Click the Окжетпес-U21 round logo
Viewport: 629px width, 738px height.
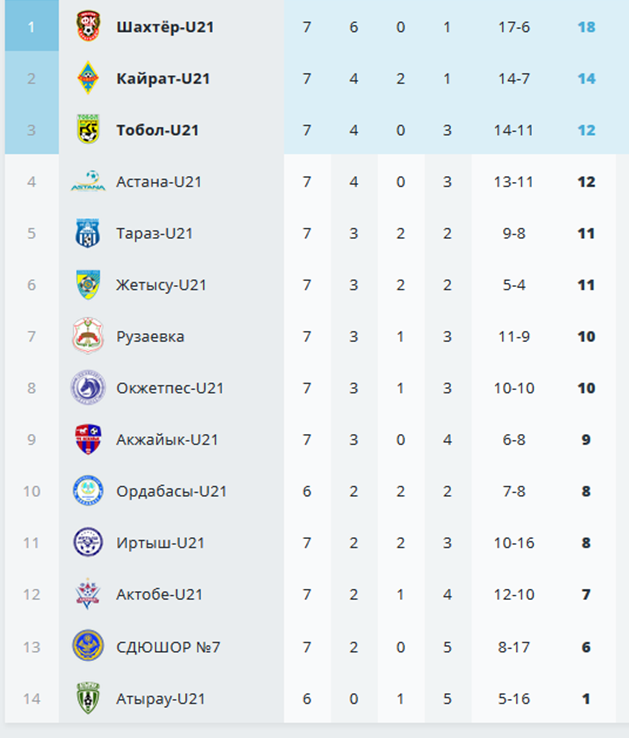pos(88,388)
